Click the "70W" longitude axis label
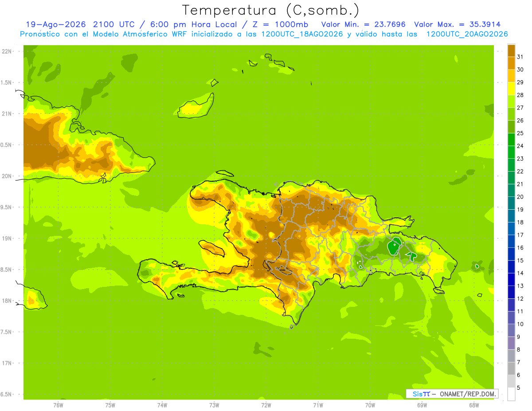 point(370,405)
